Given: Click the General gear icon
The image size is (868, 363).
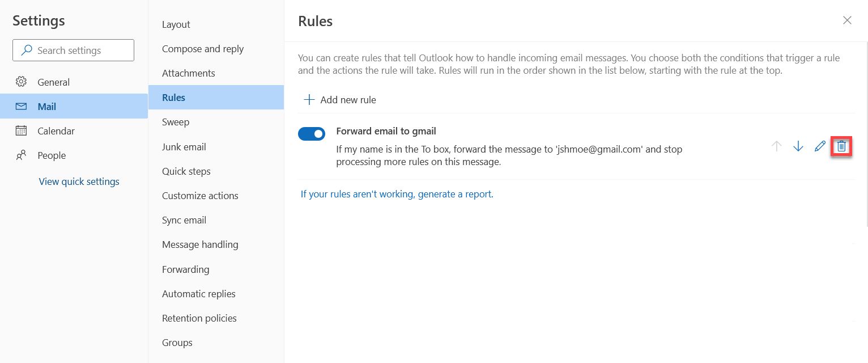Looking at the screenshot, I should 22,82.
